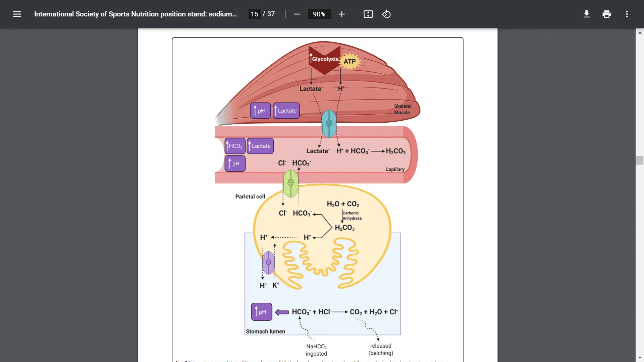
Task: Click the purple arrow pointing to stomach pH
Action: (x=282, y=312)
